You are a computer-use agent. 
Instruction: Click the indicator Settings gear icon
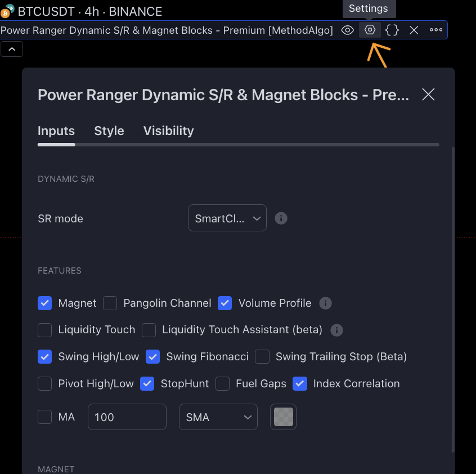(370, 30)
